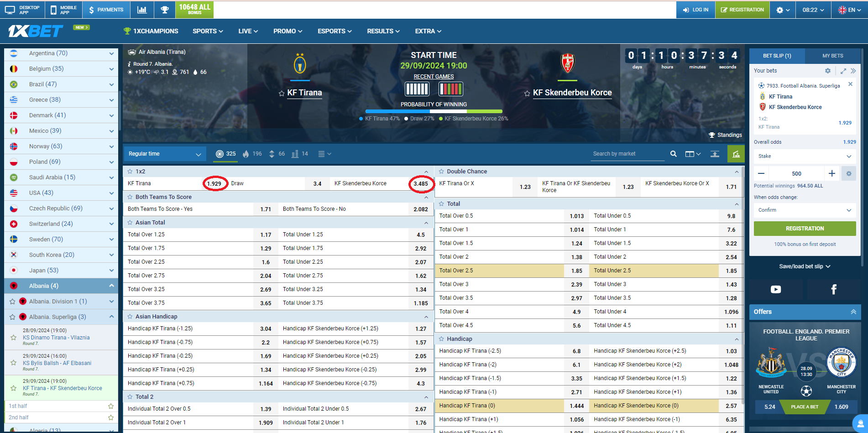
Task: Open the trophy icon in top bar
Action: [165, 10]
